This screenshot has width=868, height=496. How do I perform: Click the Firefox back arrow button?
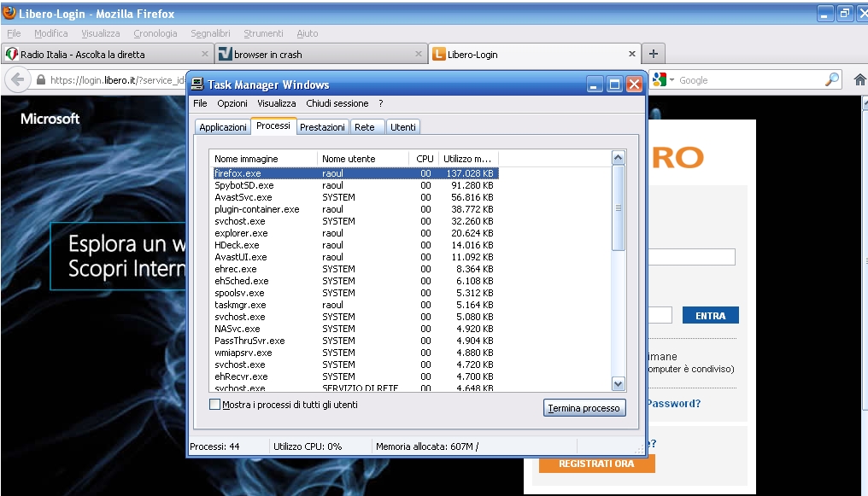point(17,80)
